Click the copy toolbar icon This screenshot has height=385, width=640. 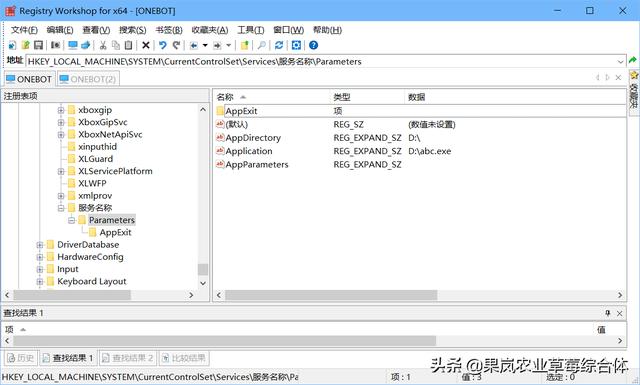tap(116, 45)
